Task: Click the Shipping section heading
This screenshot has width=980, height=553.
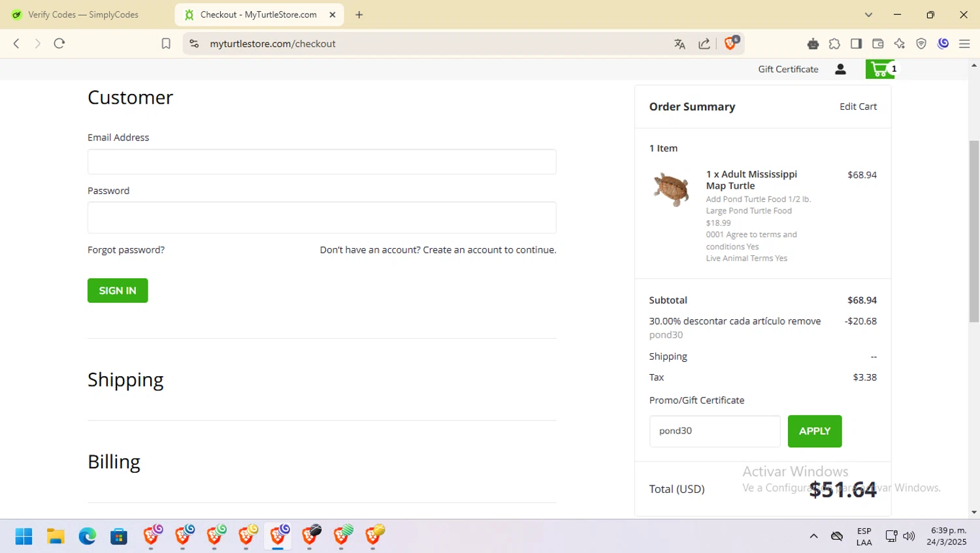Action: 125,380
